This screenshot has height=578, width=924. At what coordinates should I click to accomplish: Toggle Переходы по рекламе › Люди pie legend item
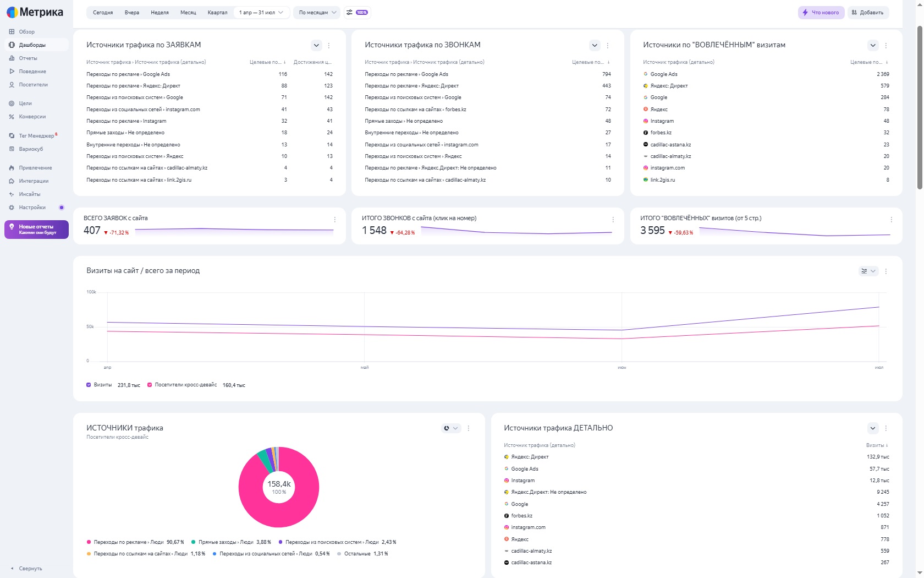pos(135,542)
